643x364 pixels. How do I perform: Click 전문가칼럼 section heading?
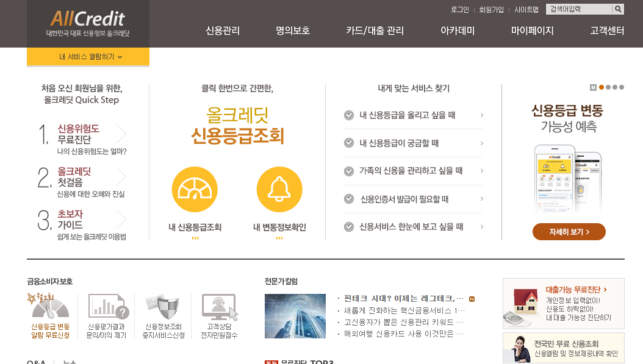coord(281,282)
